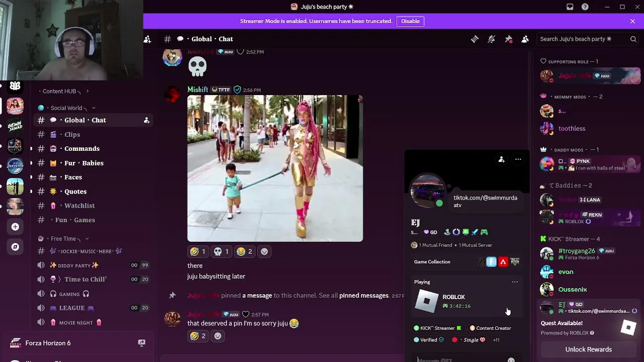Open the Inbox icon in title bar

570,7
